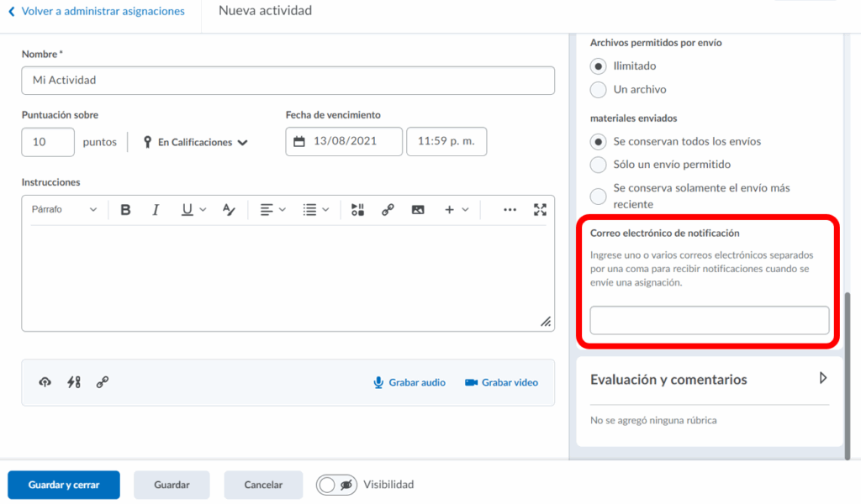The width and height of the screenshot is (861, 504).
Task: Click the notification email input field
Action: click(709, 320)
